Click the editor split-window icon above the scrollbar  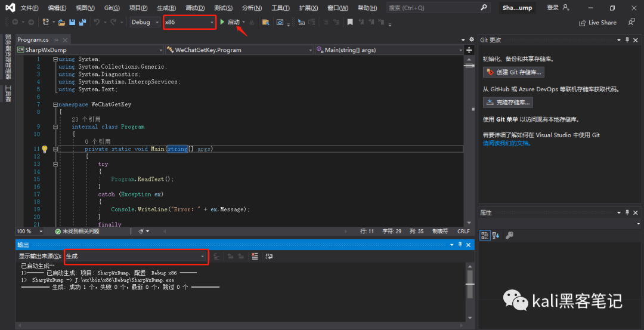469,50
